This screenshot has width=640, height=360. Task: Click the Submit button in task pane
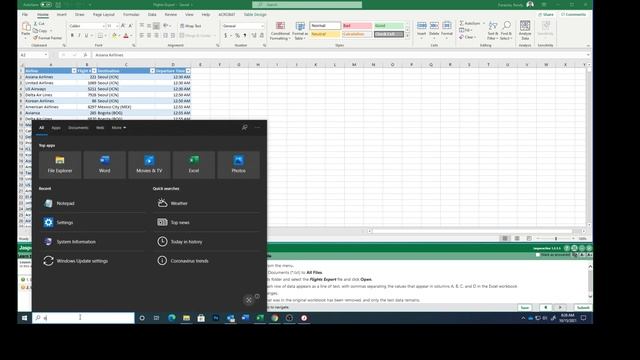point(582,307)
